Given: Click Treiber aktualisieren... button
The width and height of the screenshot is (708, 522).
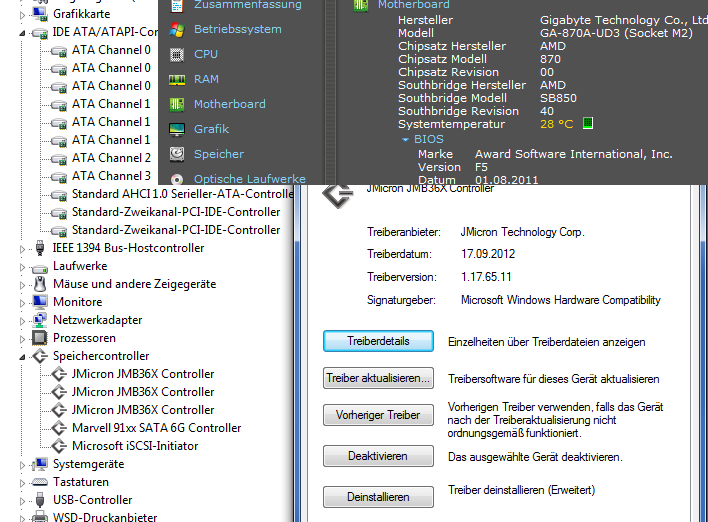Looking at the screenshot, I should 378,378.
